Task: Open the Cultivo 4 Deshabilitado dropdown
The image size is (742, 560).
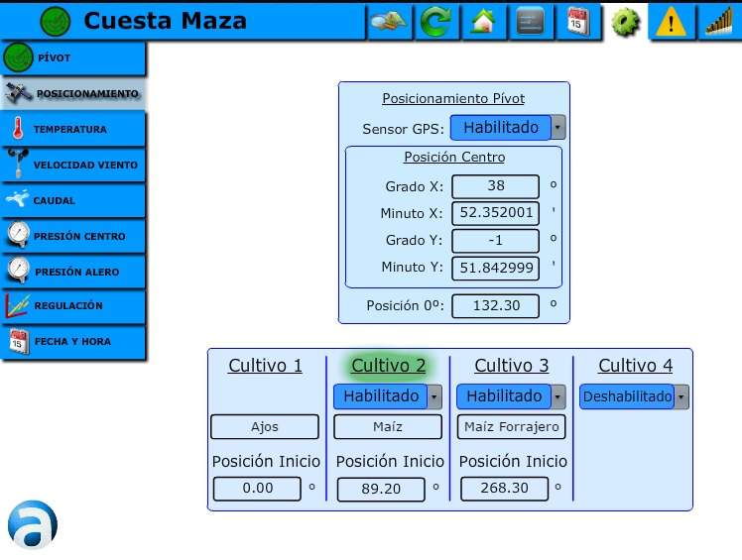Action: (x=634, y=396)
